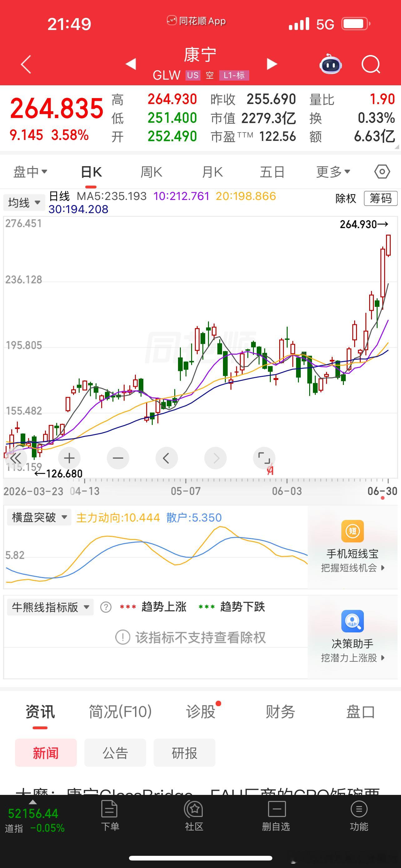Tap the 市值 2279.3亿 value
The width and height of the screenshot is (401, 868).
(x=253, y=118)
